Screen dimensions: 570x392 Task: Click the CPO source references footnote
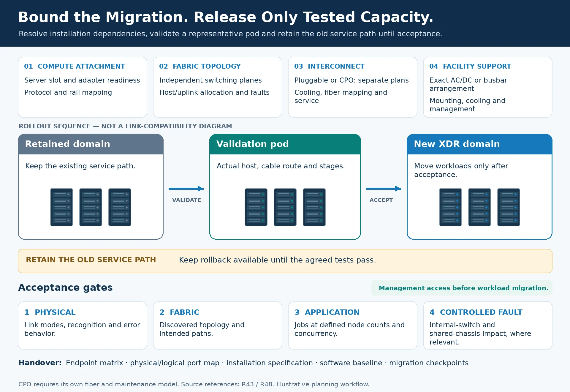(194, 384)
